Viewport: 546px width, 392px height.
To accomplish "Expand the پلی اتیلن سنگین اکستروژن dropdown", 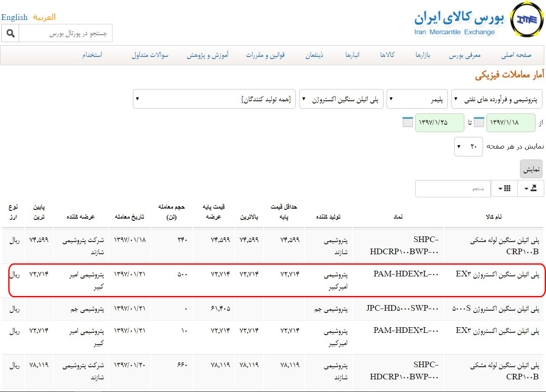I will 341,99.
